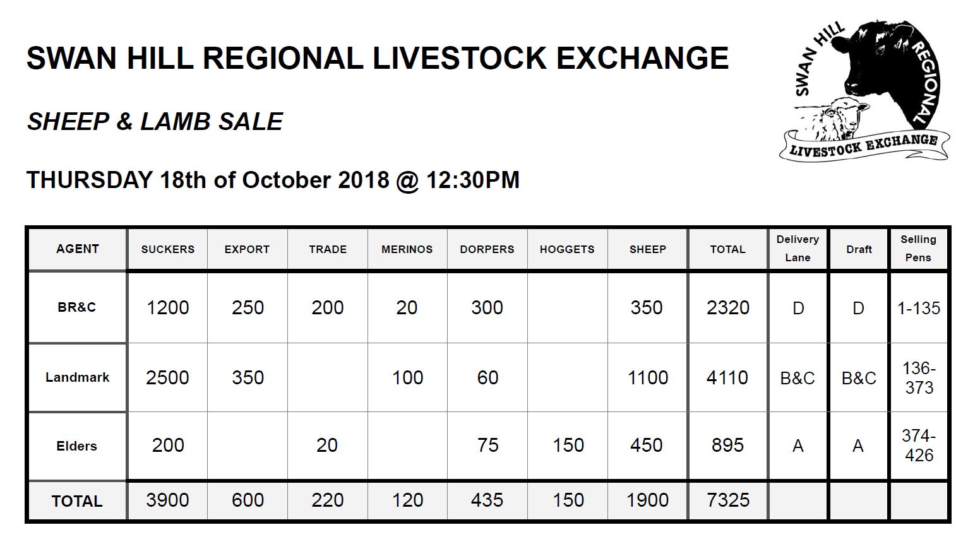The width and height of the screenshot is (980, 537).
Task: Click the TOTAL row label at bottom
Action: pyautogui.click(x=77, y=501)
